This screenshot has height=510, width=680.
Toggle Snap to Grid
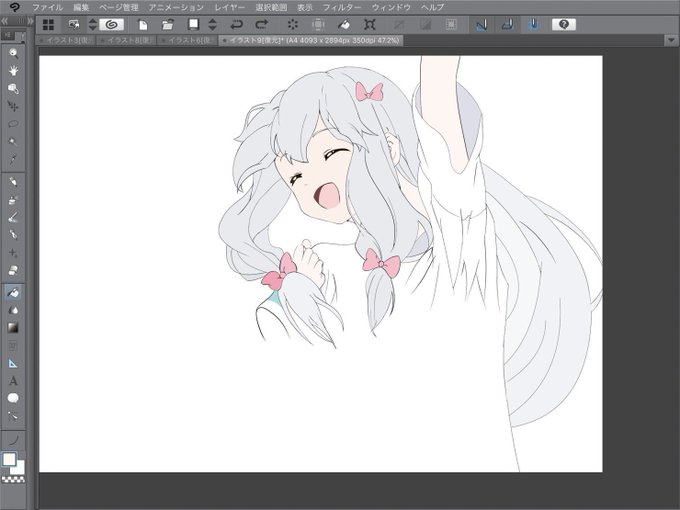[534, 25]
